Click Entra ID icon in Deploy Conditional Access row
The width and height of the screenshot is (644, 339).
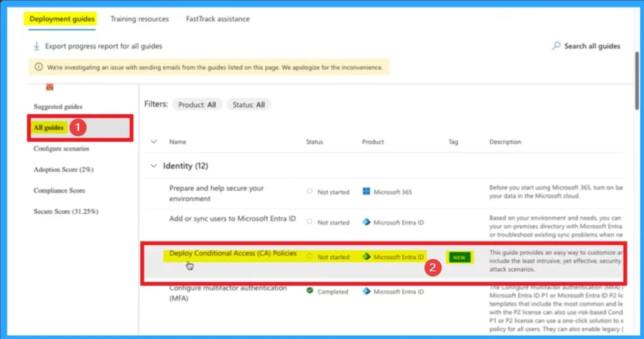pyautogui.click(x=366, y=257)
